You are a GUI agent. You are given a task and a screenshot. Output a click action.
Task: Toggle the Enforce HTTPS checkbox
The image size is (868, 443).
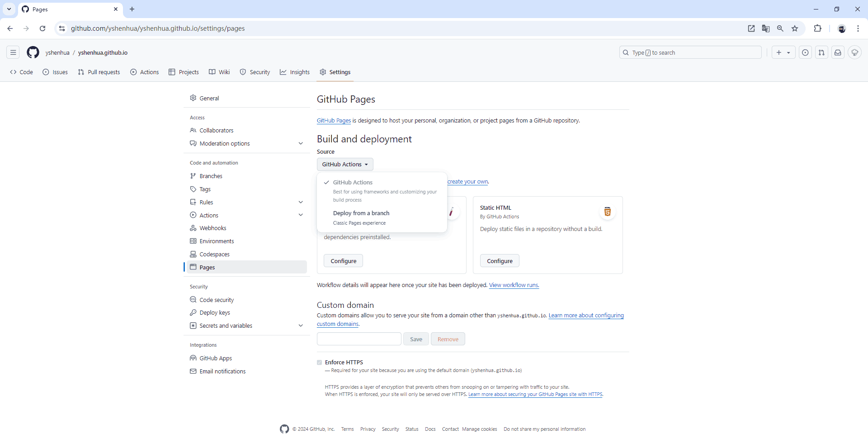click(320, 363)
